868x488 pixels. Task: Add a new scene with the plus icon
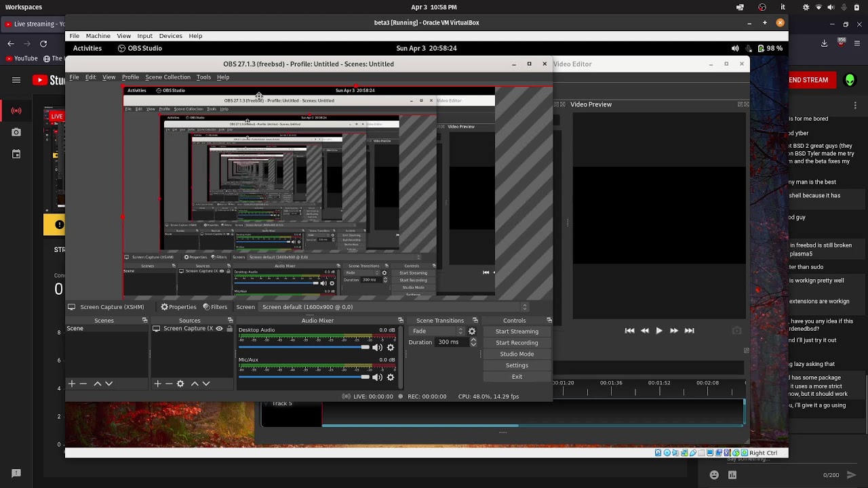pyautogui.click(x=72, y=384)
